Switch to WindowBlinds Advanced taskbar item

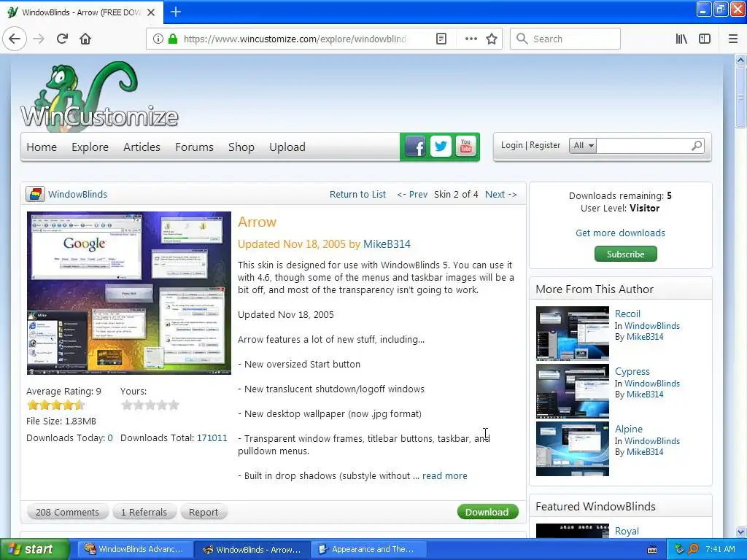tap(135, 549)
